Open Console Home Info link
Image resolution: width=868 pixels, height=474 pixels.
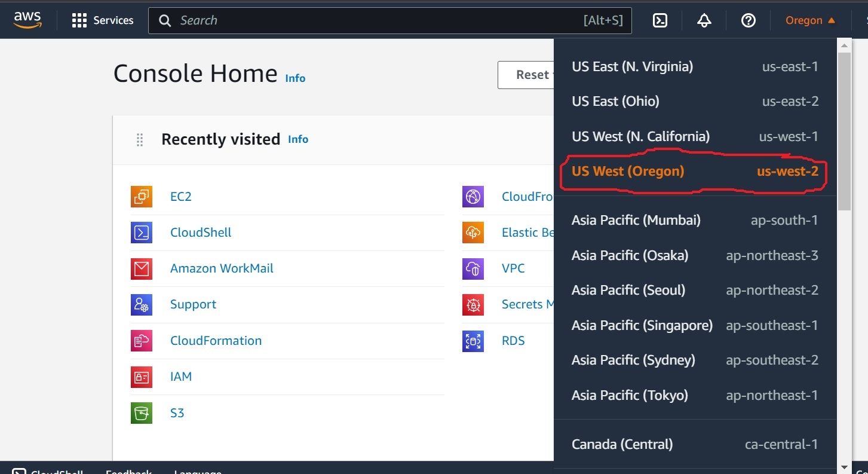(x=295, y=78)
